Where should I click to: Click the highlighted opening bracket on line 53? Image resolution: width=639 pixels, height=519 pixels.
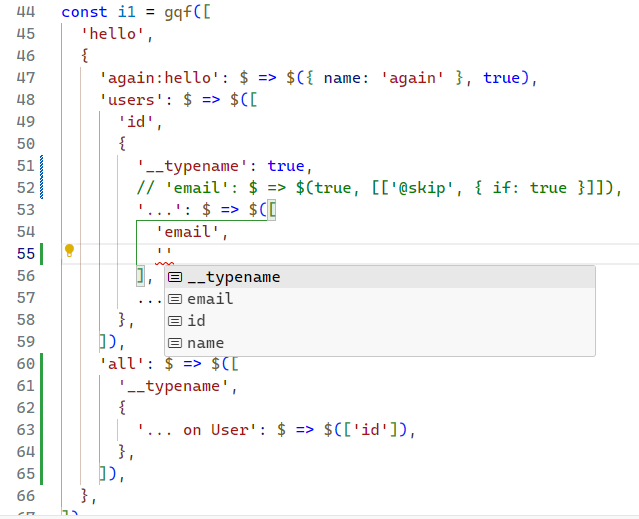(x=272, y=210)
